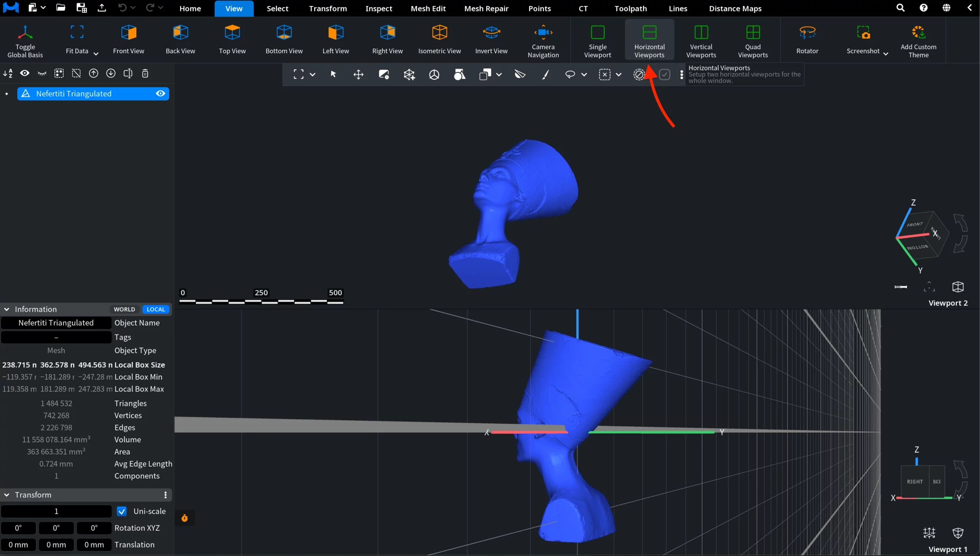Viewport: 980px width, 556px height.
Task: Open the Select tab
Action: (278, 8)
